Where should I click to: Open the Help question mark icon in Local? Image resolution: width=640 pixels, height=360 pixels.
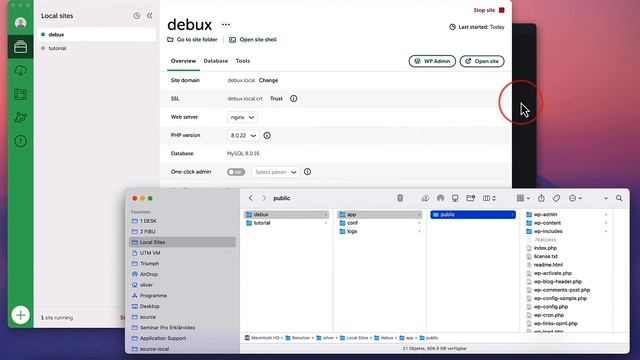click(20, 141)
